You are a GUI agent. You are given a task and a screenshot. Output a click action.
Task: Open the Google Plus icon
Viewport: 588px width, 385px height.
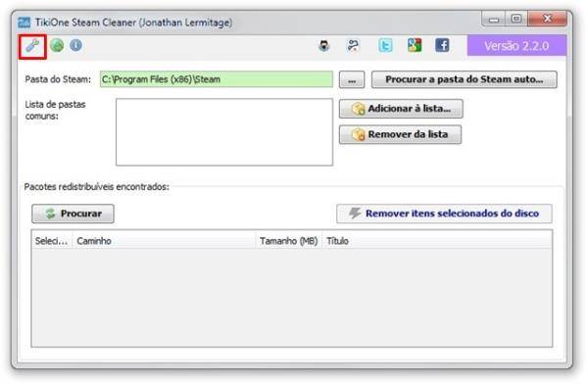click(x=415, y=45)
